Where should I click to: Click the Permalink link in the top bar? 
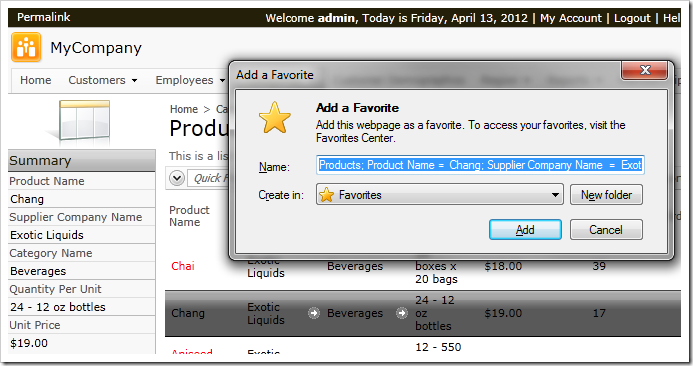point(43,17)
